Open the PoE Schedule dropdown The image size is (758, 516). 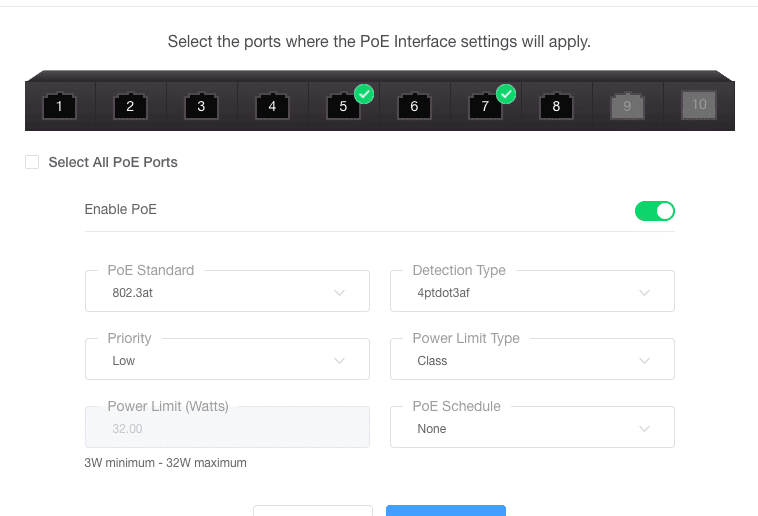532,427
